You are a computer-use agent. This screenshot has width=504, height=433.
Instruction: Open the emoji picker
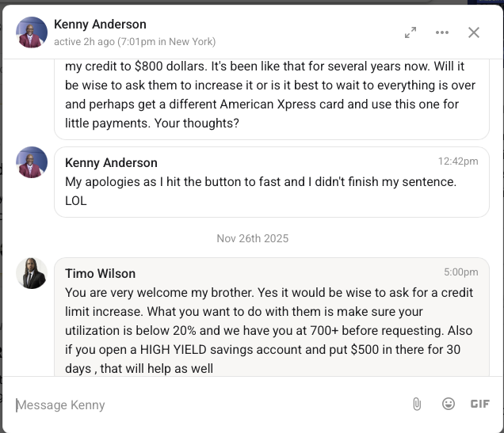(x=449, y=405)
